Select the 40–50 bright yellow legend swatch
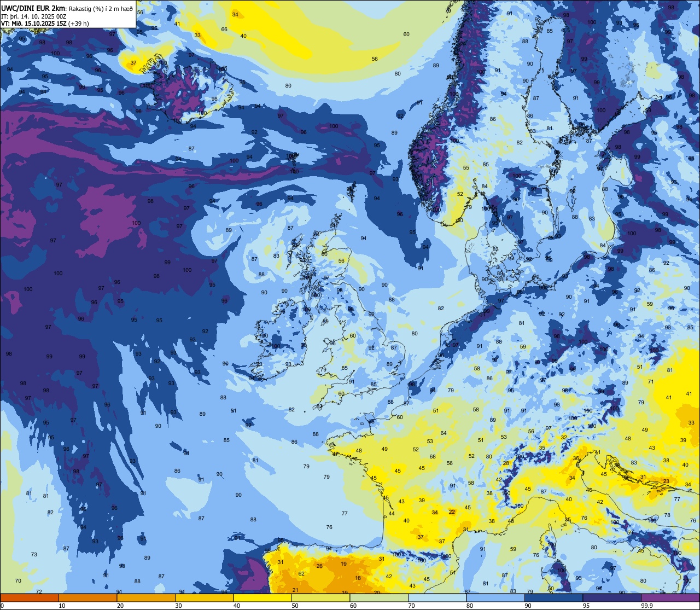The height and width of the screenshot is (610, 700). pos(262,597)
